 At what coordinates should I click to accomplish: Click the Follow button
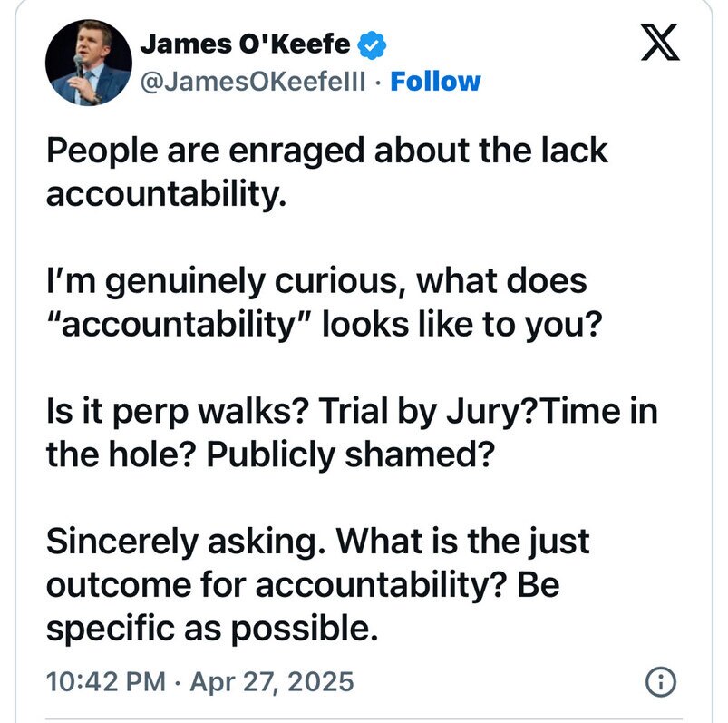(434, 82)
